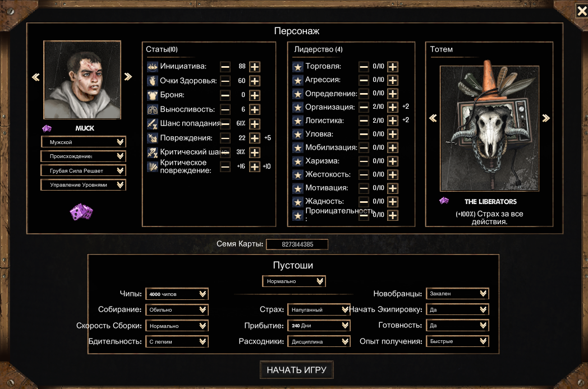Click the Семя Карты seed input field
The width and height of the screenshot is (588, 389).
click(297, 244)
